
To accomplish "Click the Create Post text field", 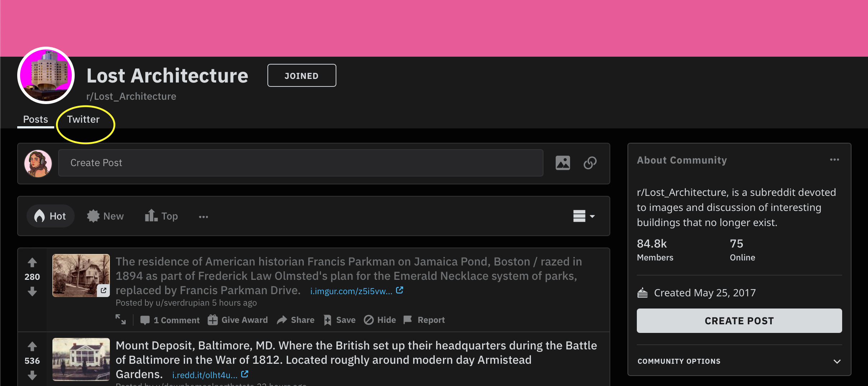I will click(300, 163).
